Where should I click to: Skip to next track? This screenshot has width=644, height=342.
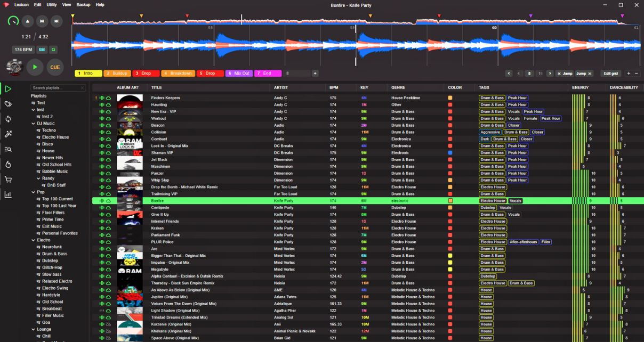click(57, 21)
